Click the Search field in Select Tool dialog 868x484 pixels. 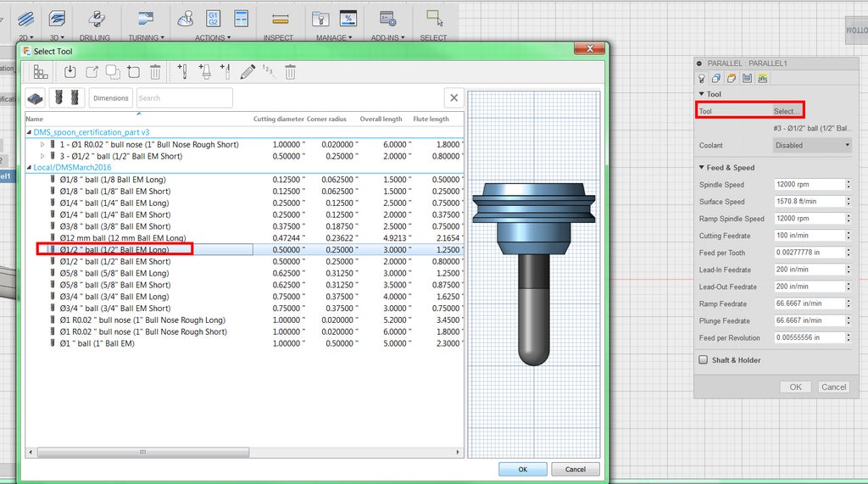pyautogui.click(x=184, y=98)
